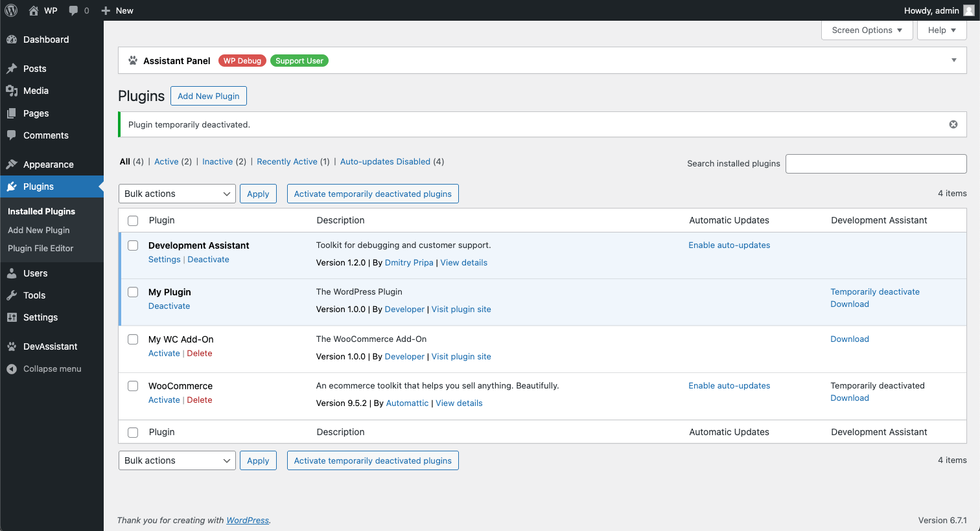Deactivate My Plugin
The width and height of the screenshot is (980, 531).
(x=169, y=306)
